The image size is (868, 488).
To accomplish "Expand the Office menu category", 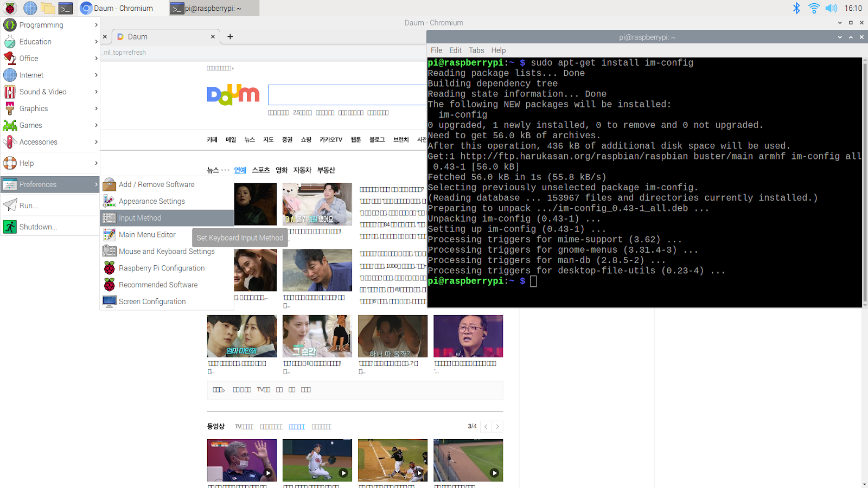I will (x=50, y=59).
